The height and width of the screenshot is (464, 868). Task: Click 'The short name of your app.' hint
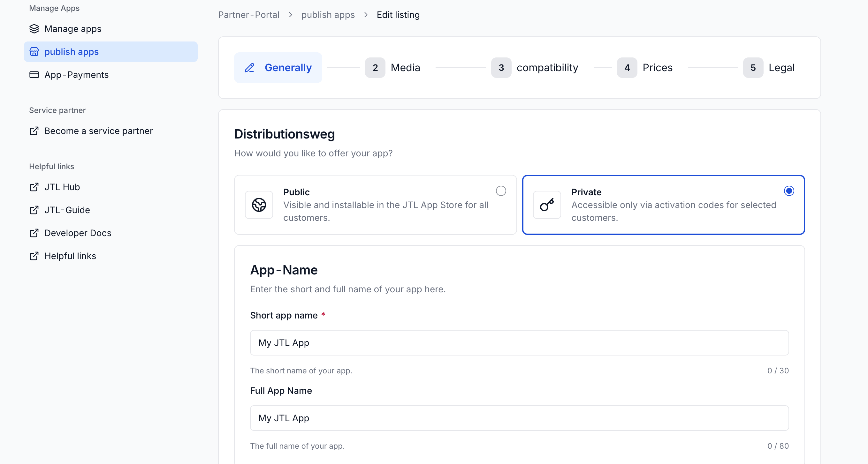click(x=301, y=370)
